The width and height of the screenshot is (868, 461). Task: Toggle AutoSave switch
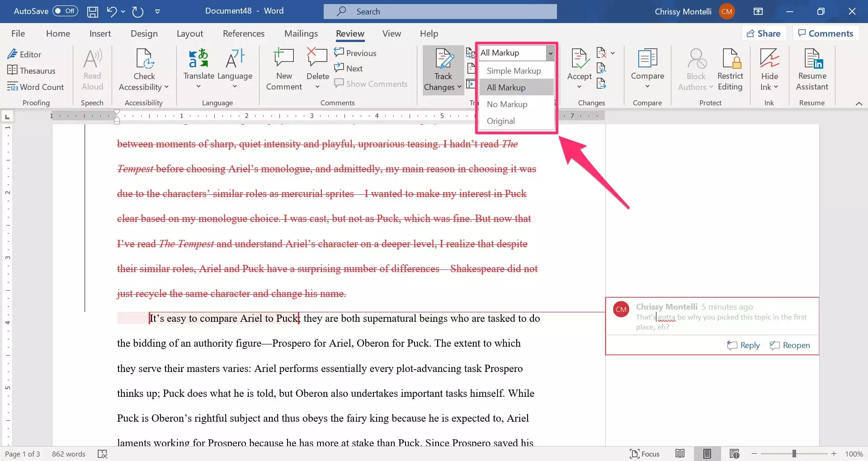pyautogui.click(x=65, y=11)
